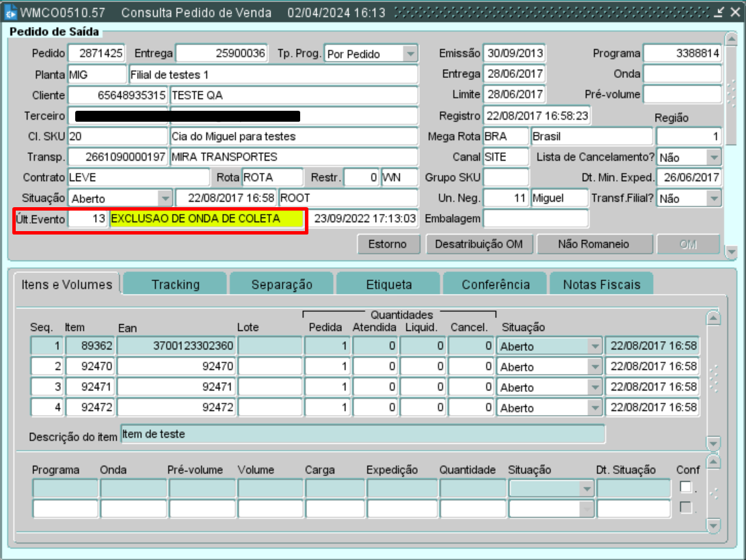The width and height of the screenshot is (746, 560).
Task: Go to the Conferência tab
Action: click(x=495, y=284)
